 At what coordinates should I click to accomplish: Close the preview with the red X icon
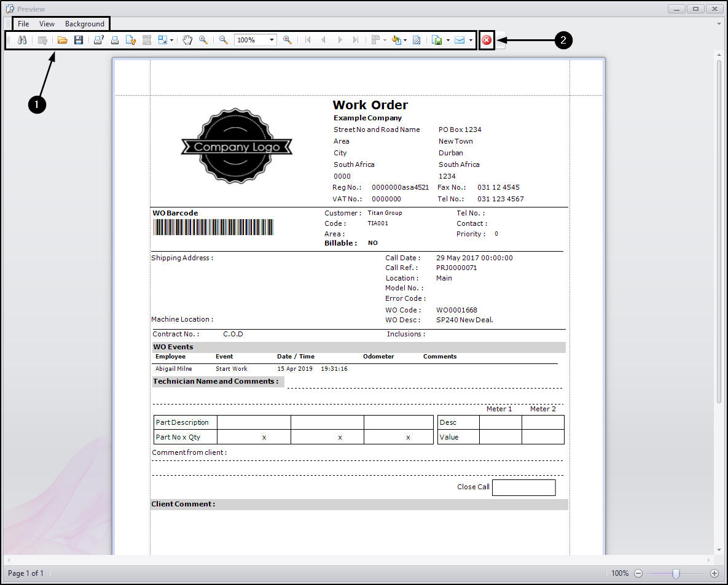coord(487,40)
